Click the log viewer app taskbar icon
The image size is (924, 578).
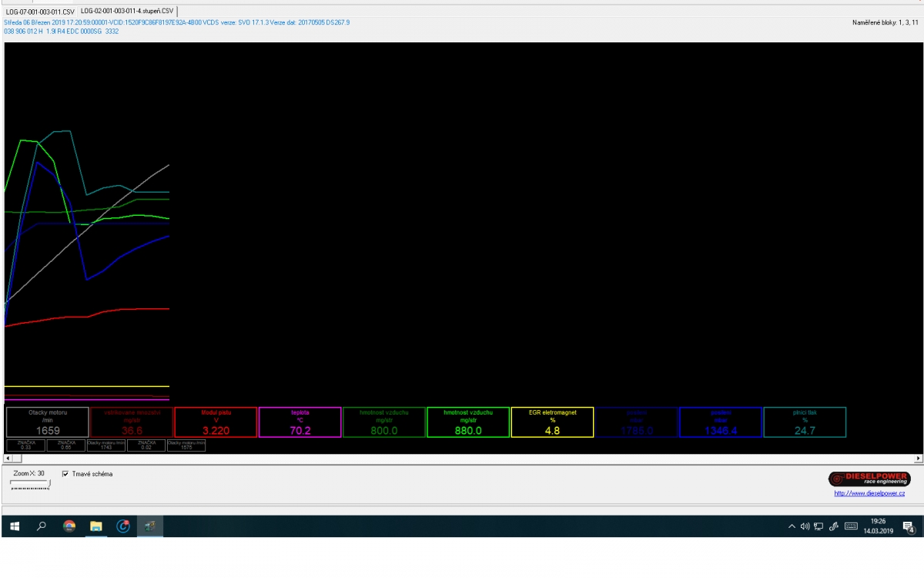[x=150, y=526]
